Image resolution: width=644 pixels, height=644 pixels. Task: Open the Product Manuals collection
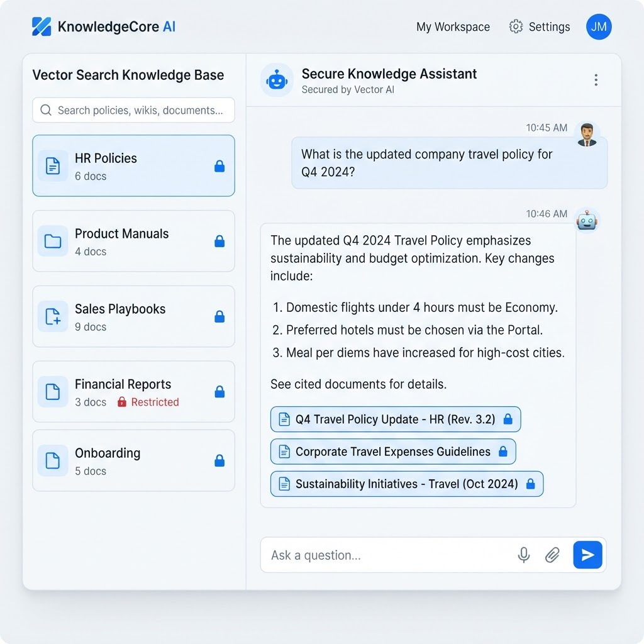click(x=133, y=241)
